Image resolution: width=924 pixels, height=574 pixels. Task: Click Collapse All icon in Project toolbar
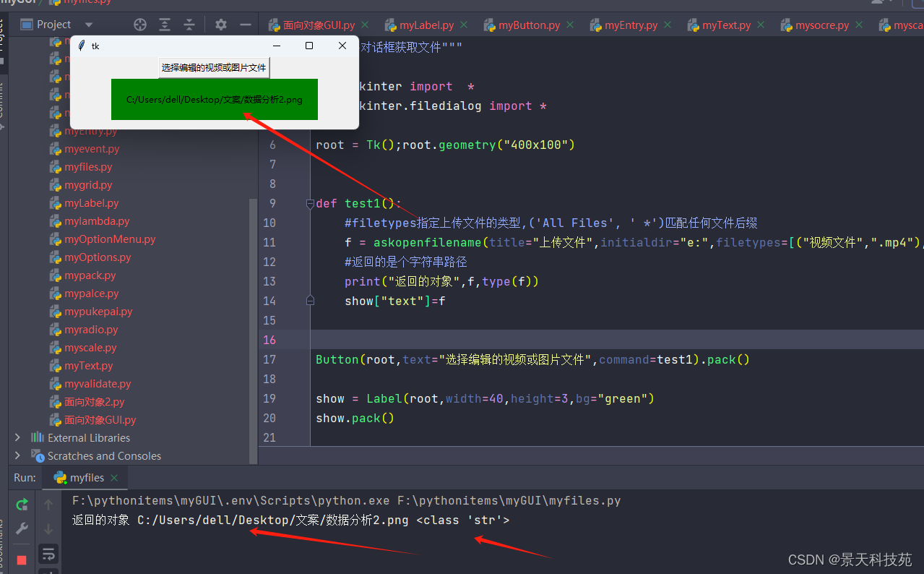click(x=189, y=25)
